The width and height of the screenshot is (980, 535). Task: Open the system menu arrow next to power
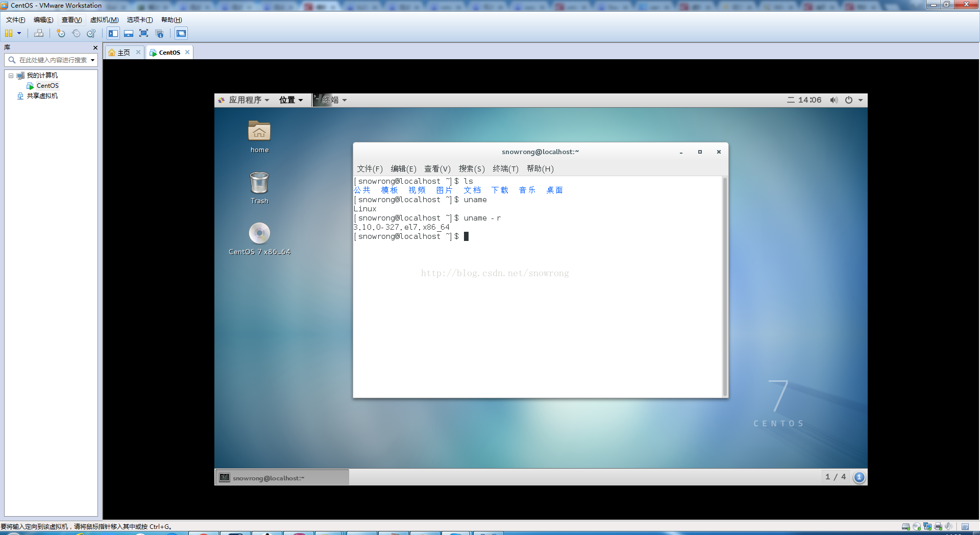coord(861,100)
